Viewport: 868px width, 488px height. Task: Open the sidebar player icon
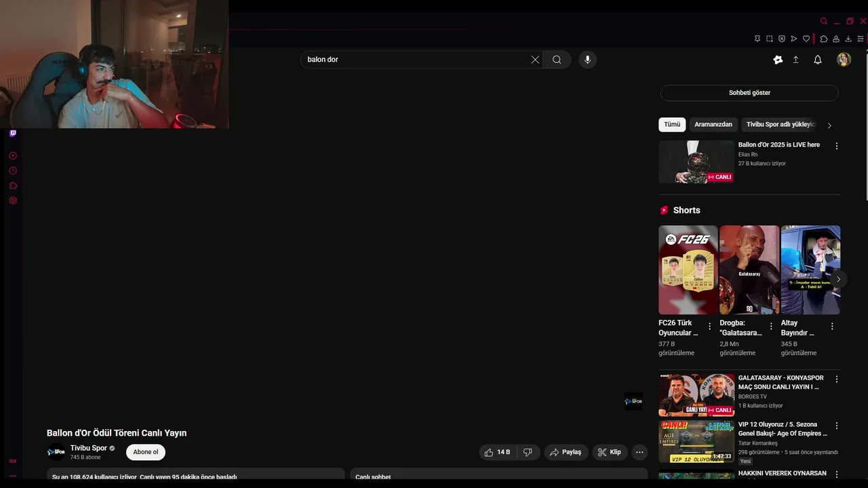pos(13,156)
